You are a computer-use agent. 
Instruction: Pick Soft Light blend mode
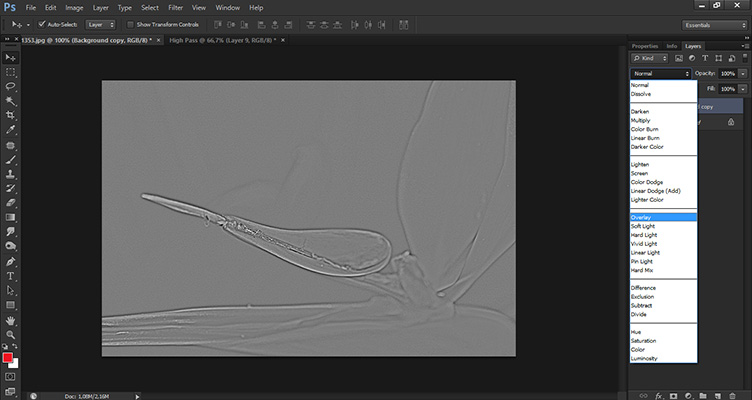[660, 226]
